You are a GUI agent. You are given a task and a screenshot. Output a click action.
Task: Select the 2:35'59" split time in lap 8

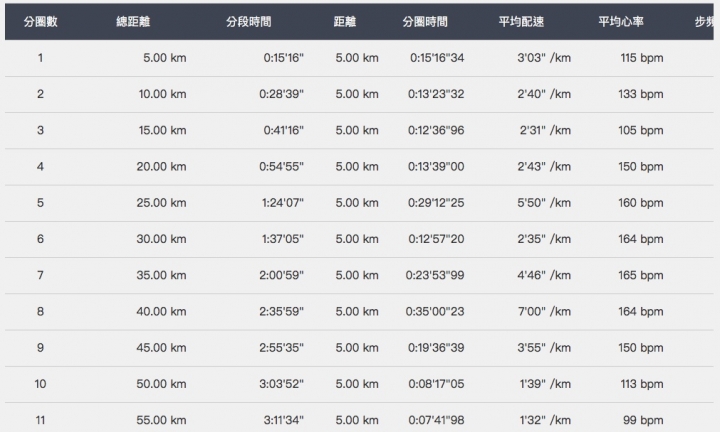pos(281,312)
